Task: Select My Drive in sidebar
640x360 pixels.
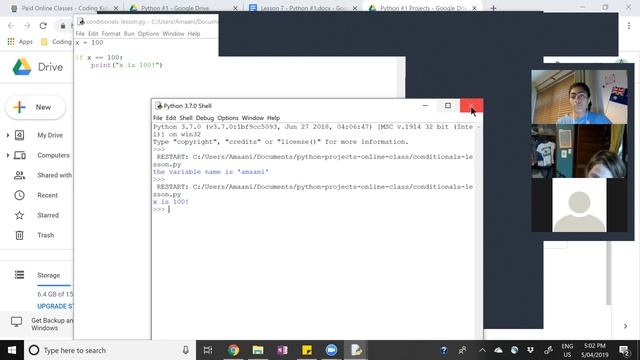Action: (x=50, y=135)
